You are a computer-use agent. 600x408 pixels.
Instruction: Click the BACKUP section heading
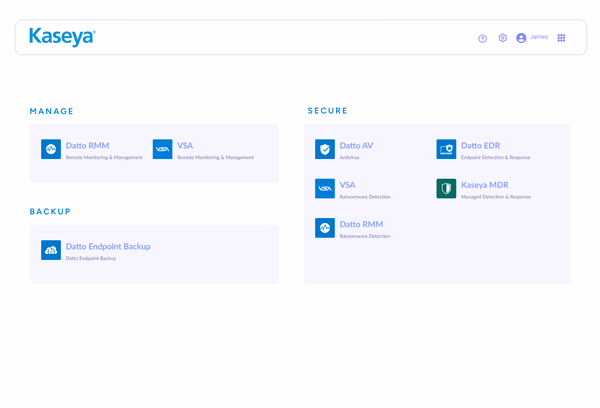coord(50,212)
